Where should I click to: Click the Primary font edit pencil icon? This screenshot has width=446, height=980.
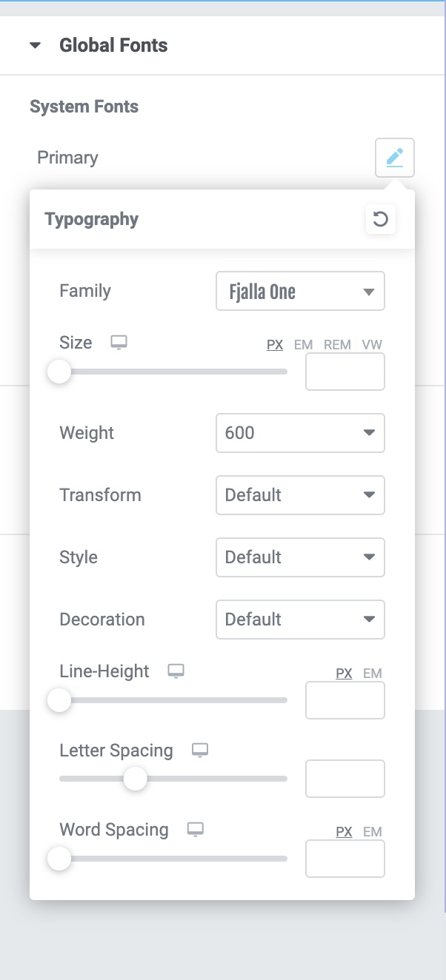point(395,158)
